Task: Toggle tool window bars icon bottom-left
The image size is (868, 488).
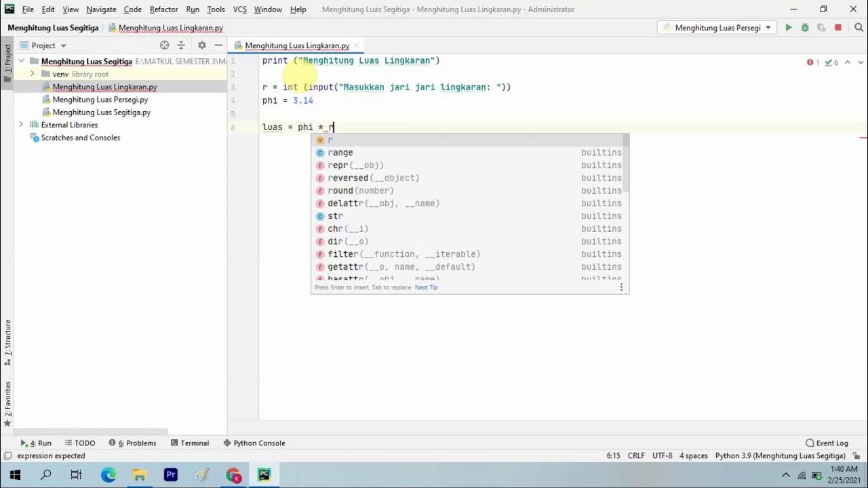Action: [7, 456]
